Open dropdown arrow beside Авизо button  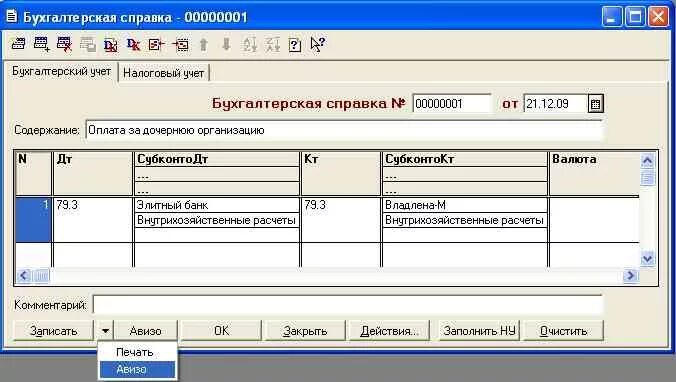(105, 331)
